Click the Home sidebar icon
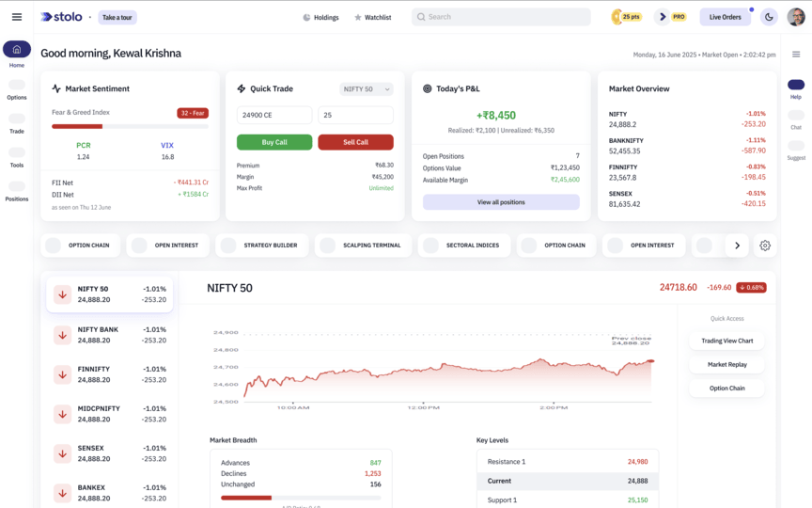Screen dimensions: 812x508 click(17, 50)
